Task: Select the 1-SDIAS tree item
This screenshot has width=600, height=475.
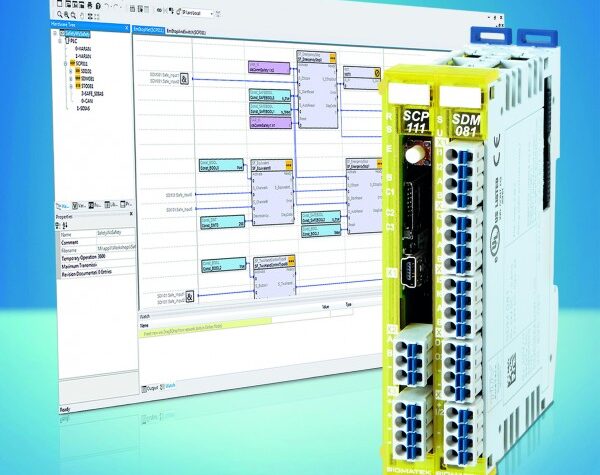Action: (x=83, y=109)
